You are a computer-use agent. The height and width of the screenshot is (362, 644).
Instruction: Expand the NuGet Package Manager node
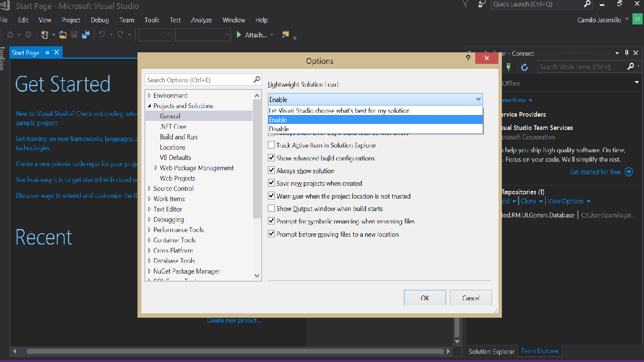tap(149, 271)
